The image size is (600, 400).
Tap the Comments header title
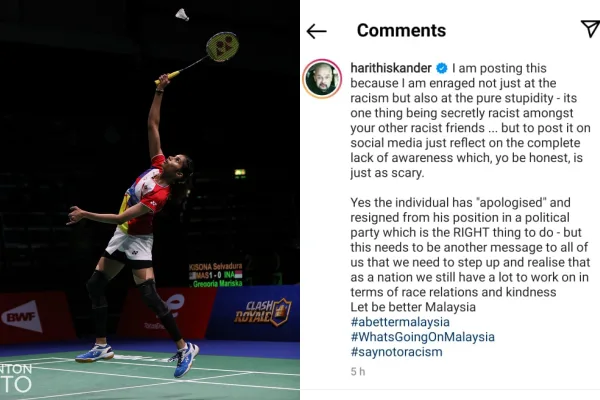point(401,30)
